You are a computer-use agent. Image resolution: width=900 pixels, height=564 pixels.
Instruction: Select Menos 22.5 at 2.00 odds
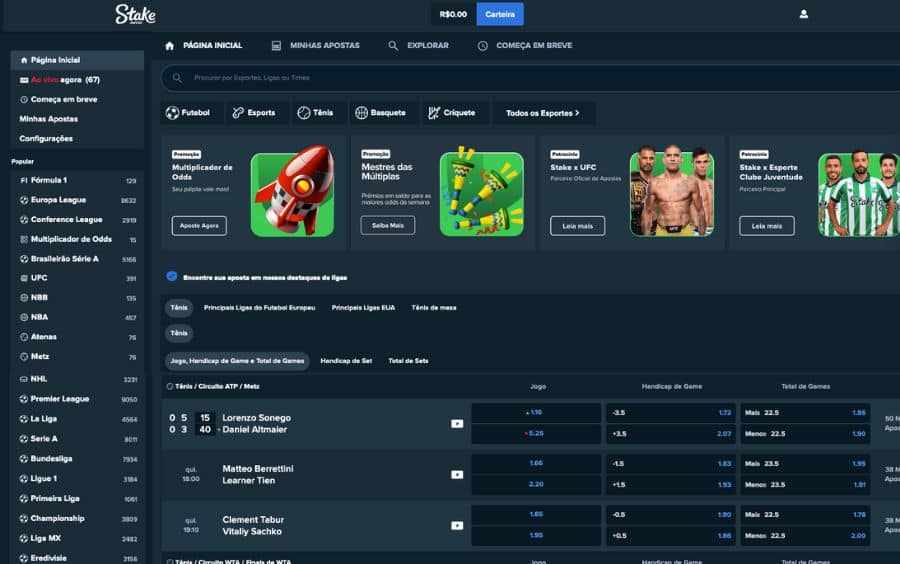pos(805,535)
